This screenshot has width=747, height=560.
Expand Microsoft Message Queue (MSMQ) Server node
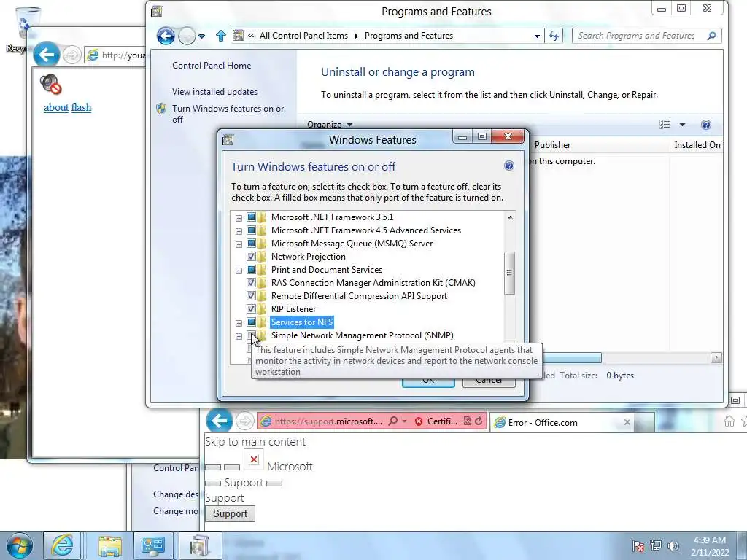pos(239,244)
